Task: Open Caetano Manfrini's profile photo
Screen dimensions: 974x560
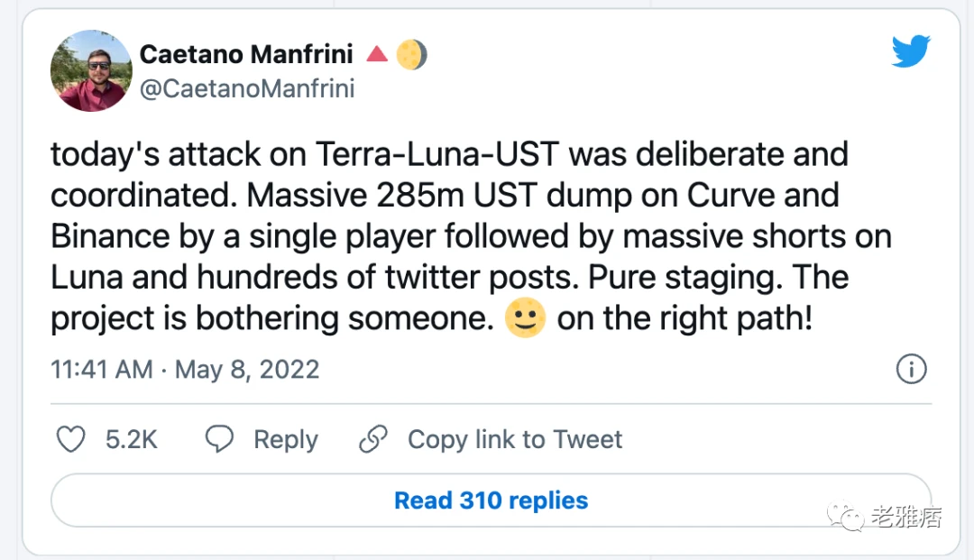Action: point(91,70)
